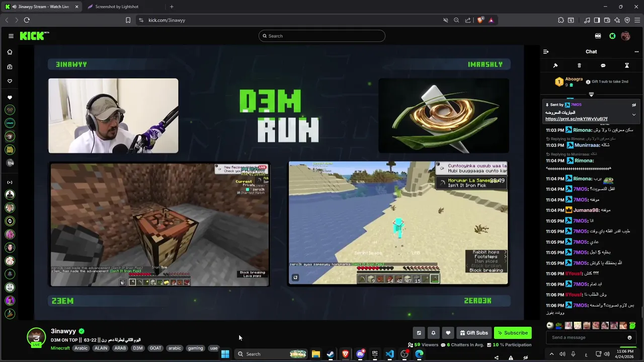Show hidden system tray icons

(x=551, y=354)
